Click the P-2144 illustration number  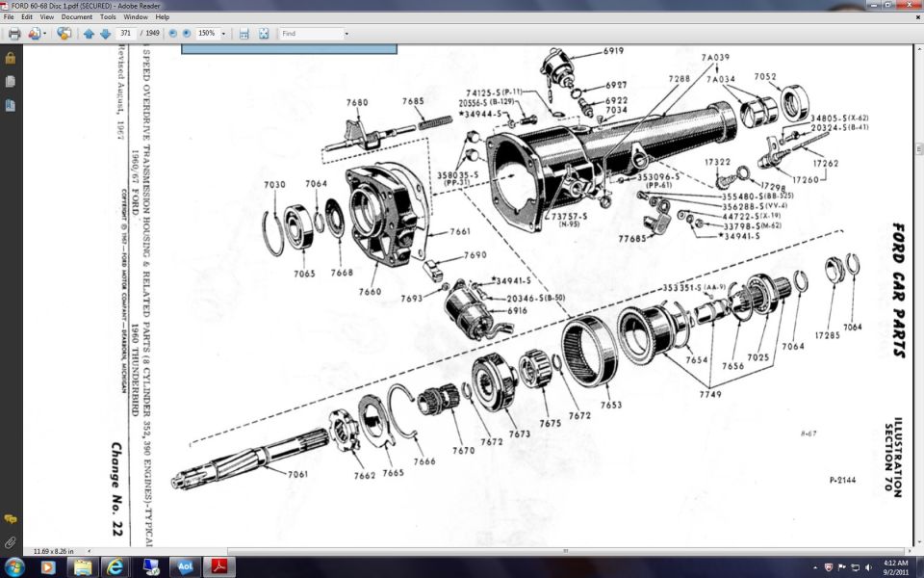[x=842, y=480]
